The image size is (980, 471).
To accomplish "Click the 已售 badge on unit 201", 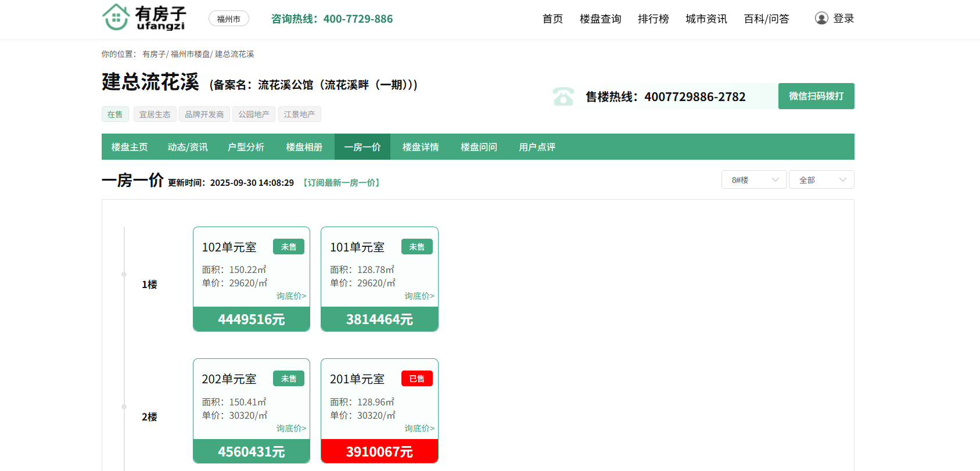I will pos(417,379).
